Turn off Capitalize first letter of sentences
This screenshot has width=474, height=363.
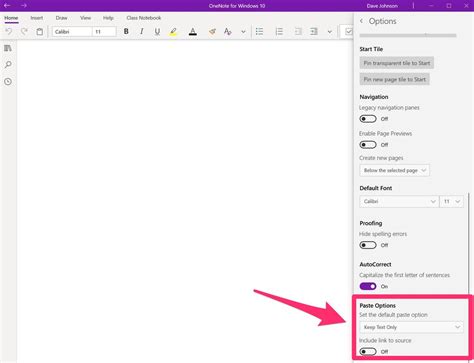coord(368,286)
